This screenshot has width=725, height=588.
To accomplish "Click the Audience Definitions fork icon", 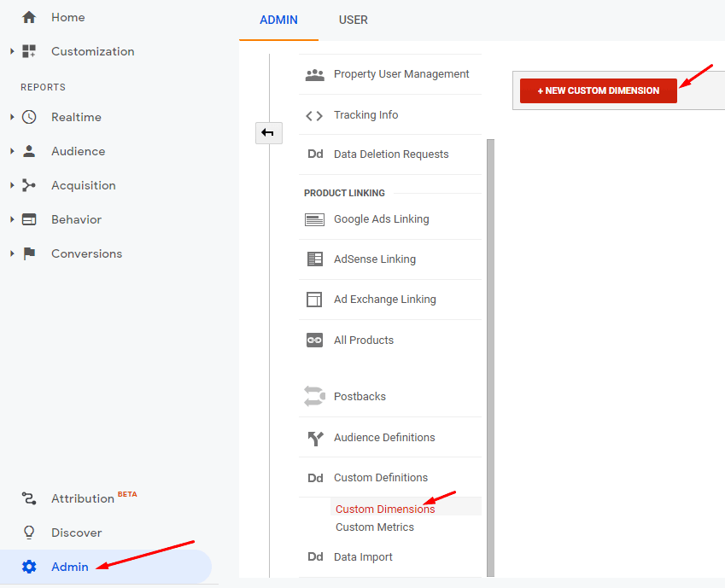I will (315, 439).
